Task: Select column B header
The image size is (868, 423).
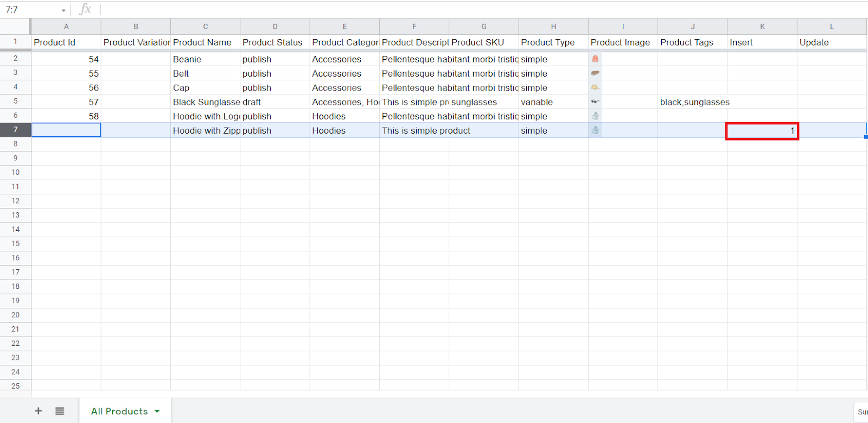Action: 136,27
